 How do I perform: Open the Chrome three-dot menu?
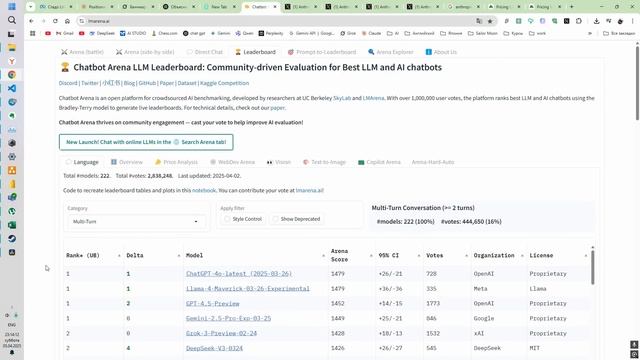point(633,21)
